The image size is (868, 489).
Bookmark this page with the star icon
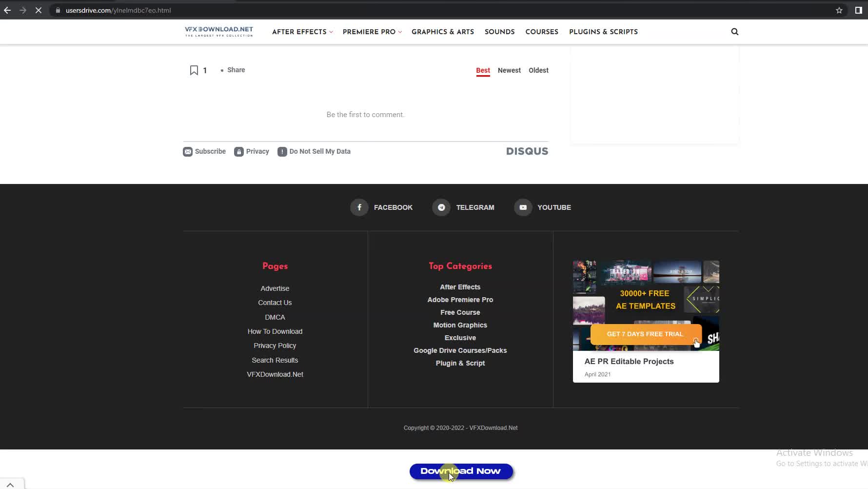pos(839,10)
